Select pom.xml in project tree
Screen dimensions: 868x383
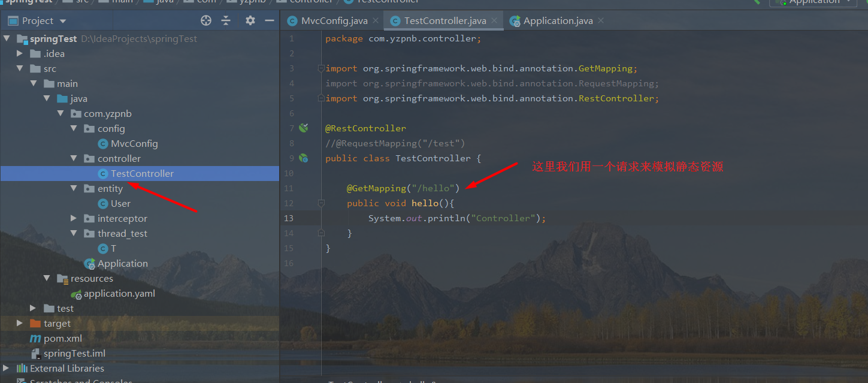pyautogui.click(x=63, y=339)
